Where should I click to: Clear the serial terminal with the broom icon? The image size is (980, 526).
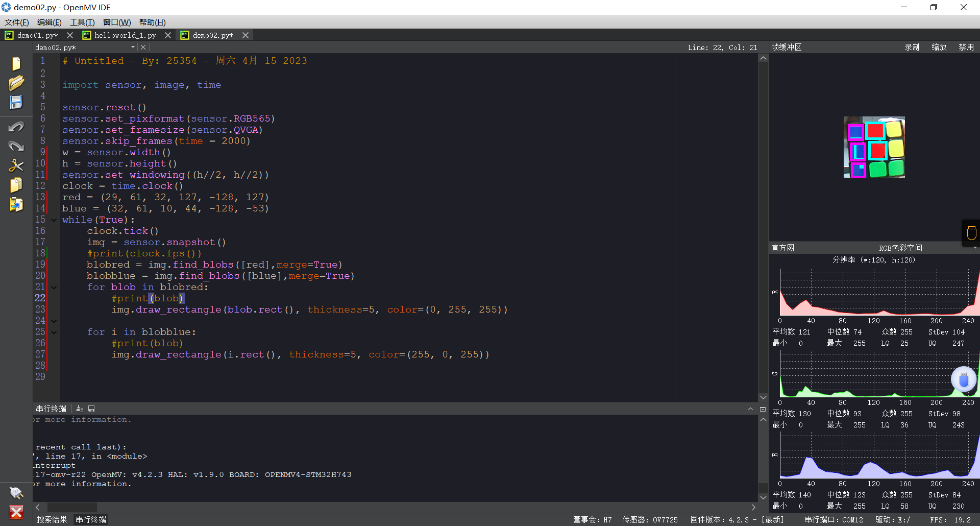[x=80, y=409]
